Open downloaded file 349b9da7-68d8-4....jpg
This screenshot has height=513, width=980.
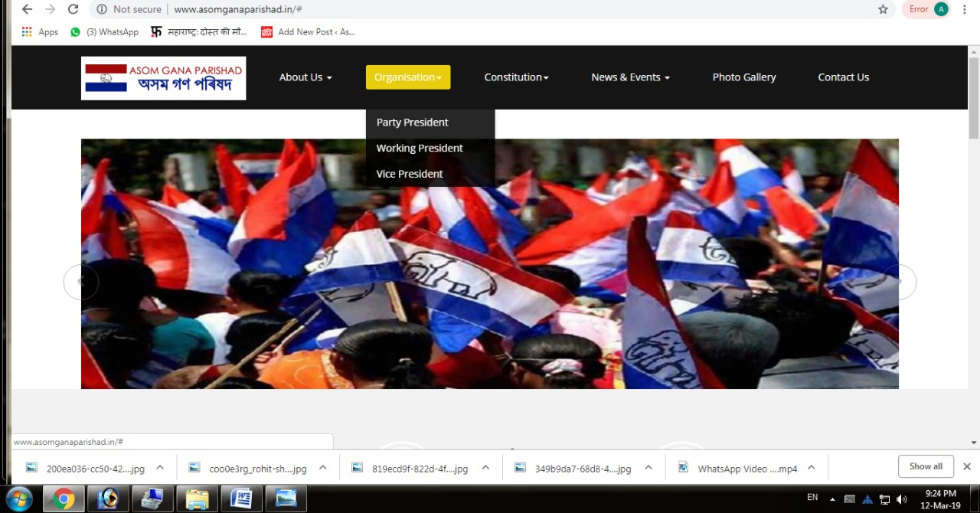[x=574, y=469]
